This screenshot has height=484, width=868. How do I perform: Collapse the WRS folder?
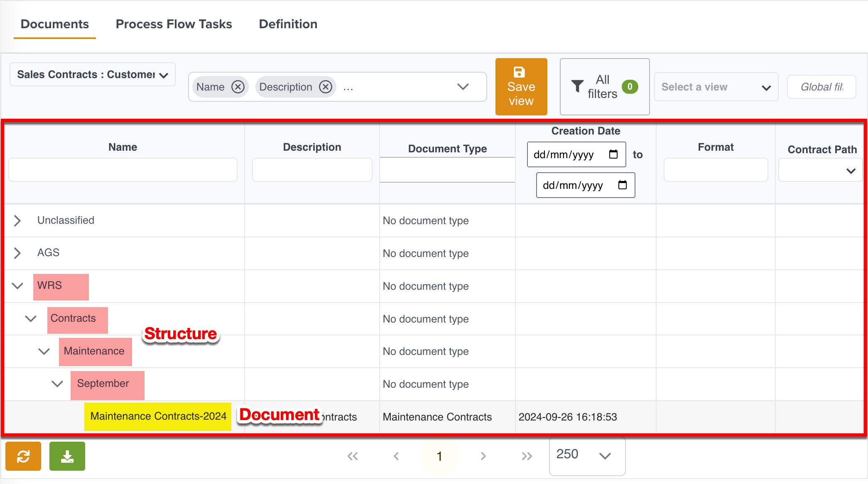(17, 286)
